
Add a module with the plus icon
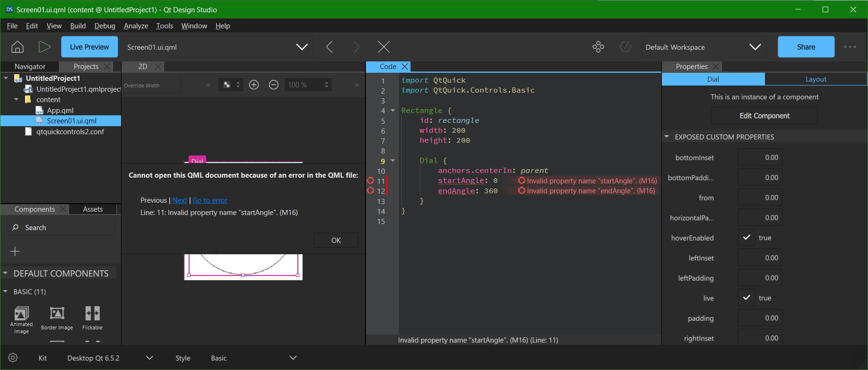(x=15, y=251)
